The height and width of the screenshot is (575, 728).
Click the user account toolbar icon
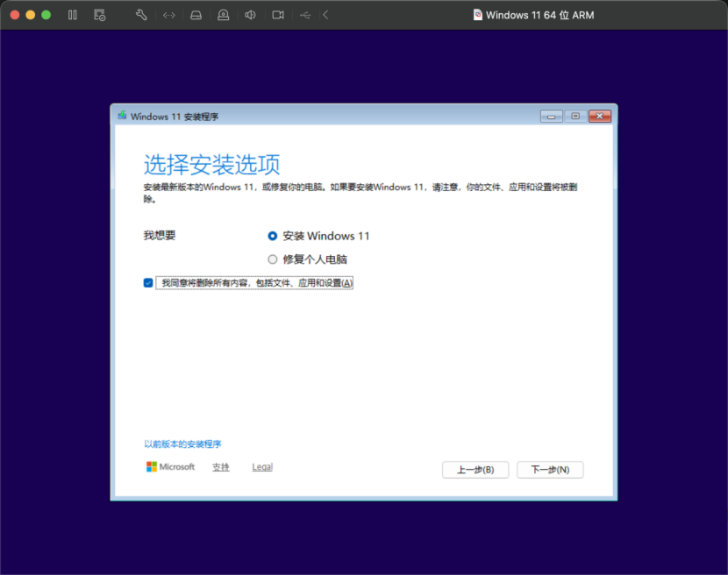224,15
